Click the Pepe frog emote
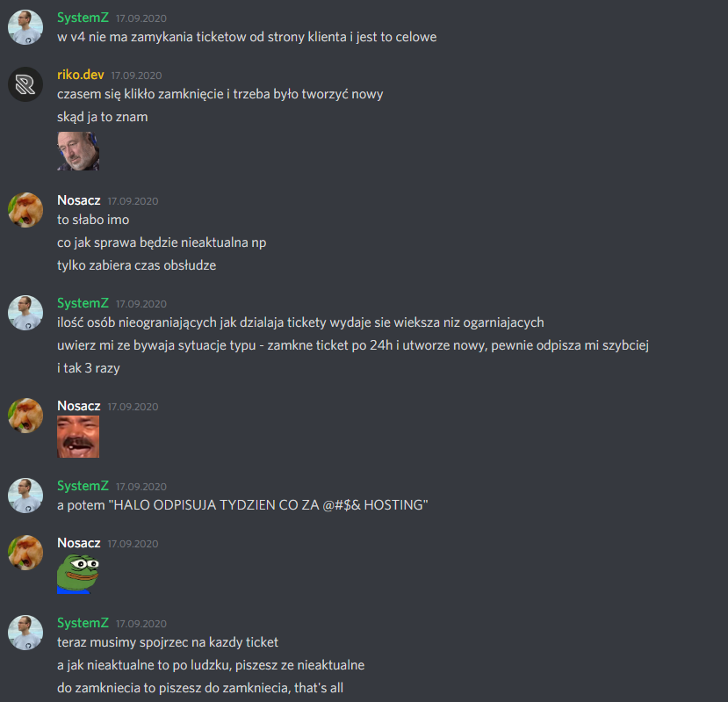This screenshot has height=702, width=728. [78, 574]
